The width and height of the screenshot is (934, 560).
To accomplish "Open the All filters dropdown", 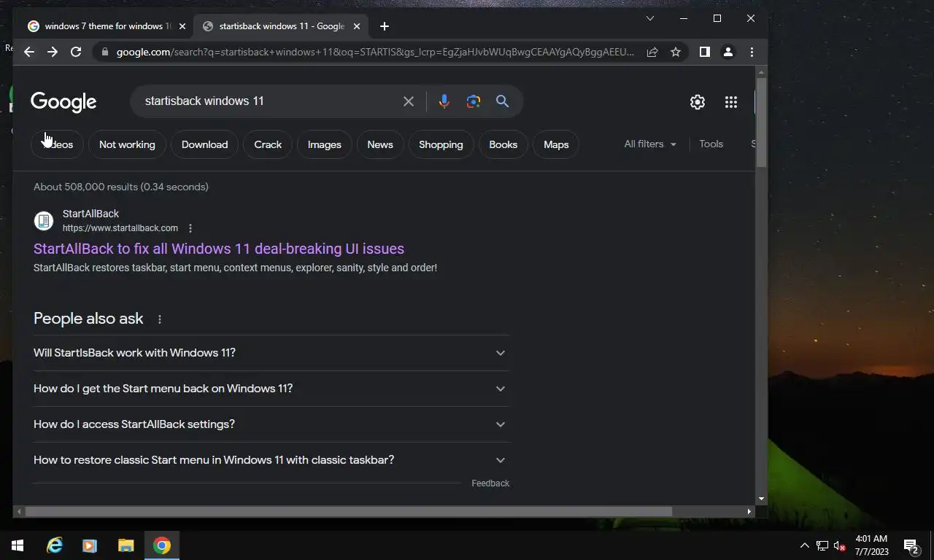I will 650,144.
